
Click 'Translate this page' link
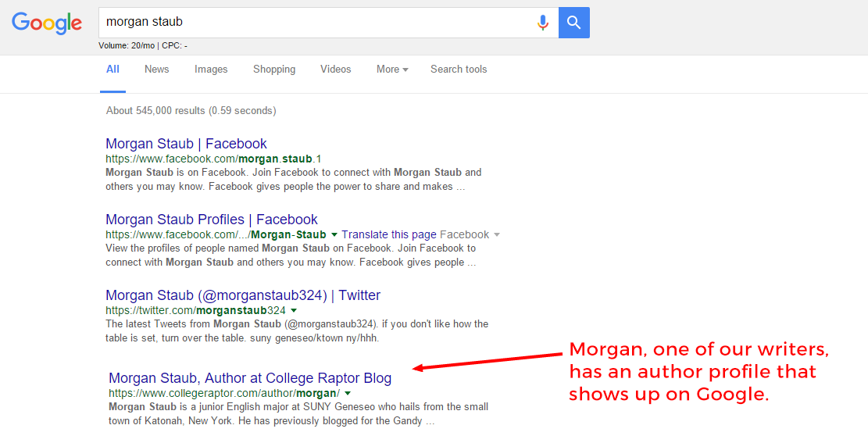pos(389,234)
